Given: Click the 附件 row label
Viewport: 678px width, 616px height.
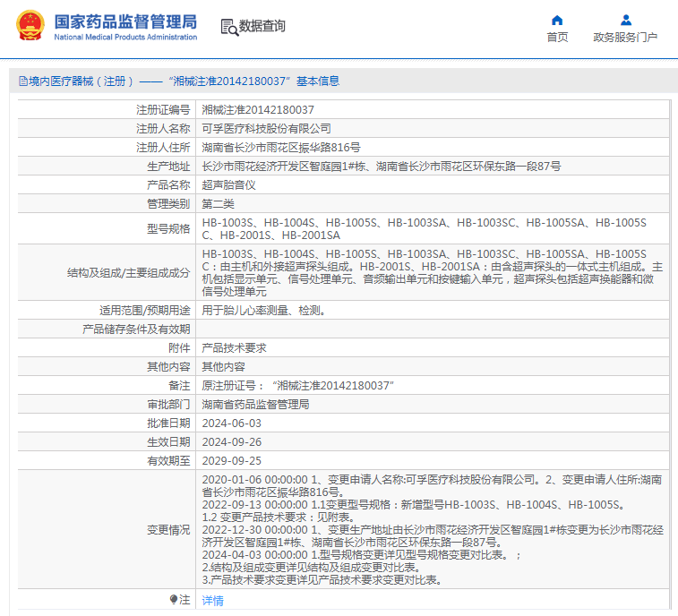Looking at the screenshot, I should pyautogui.click(x=179, y=348).
